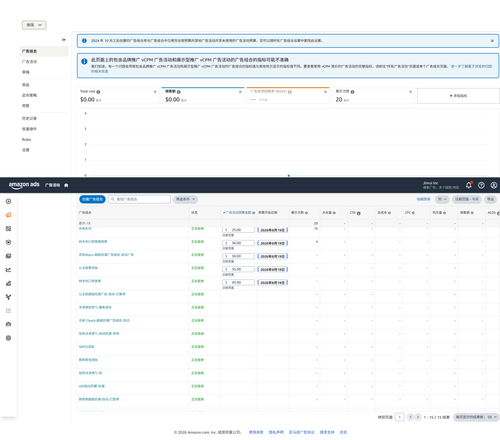500x440 pixels.
Task: Click the go-to-page number field
Action: tap(400, 417)
